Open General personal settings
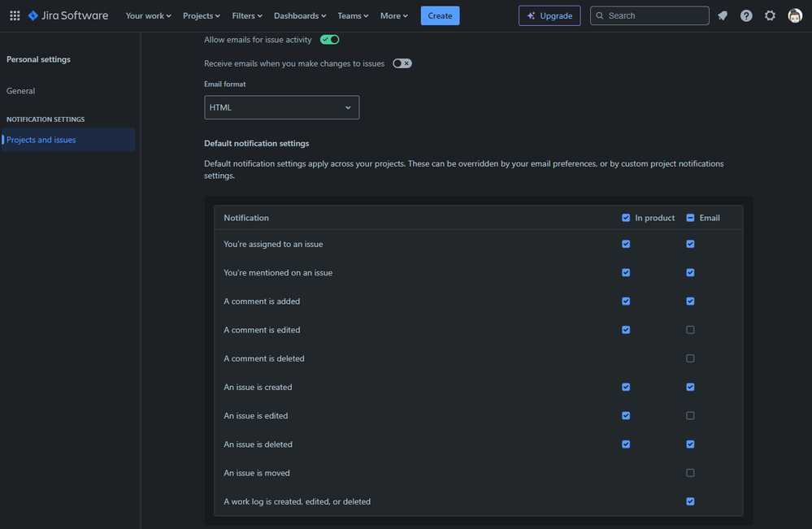The width and height of the screenshot is (812, 529). (20, 90)
